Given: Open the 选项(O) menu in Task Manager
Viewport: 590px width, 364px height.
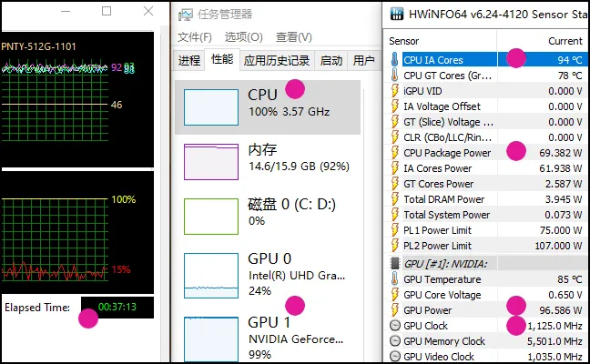Looking at the screenshot, I should (x=243, y=36).
